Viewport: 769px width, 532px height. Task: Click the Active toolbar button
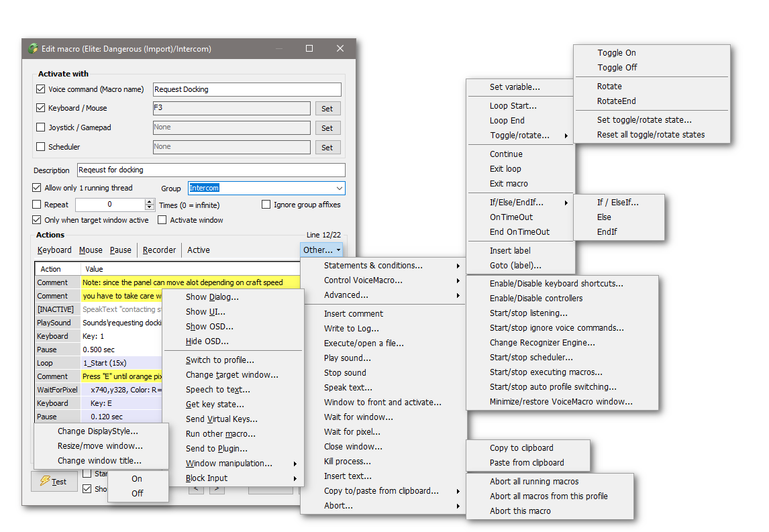pyautogui.click(x=199, y=250)
